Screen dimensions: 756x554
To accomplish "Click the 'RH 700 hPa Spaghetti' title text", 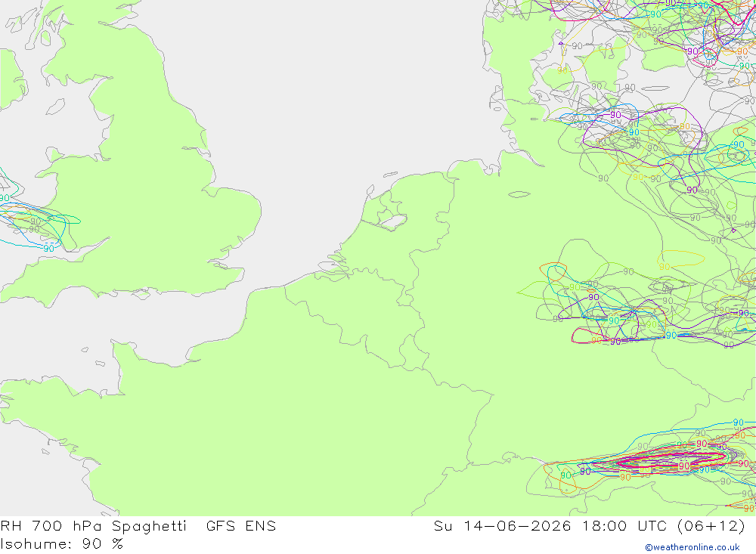I will coord(93,526).
